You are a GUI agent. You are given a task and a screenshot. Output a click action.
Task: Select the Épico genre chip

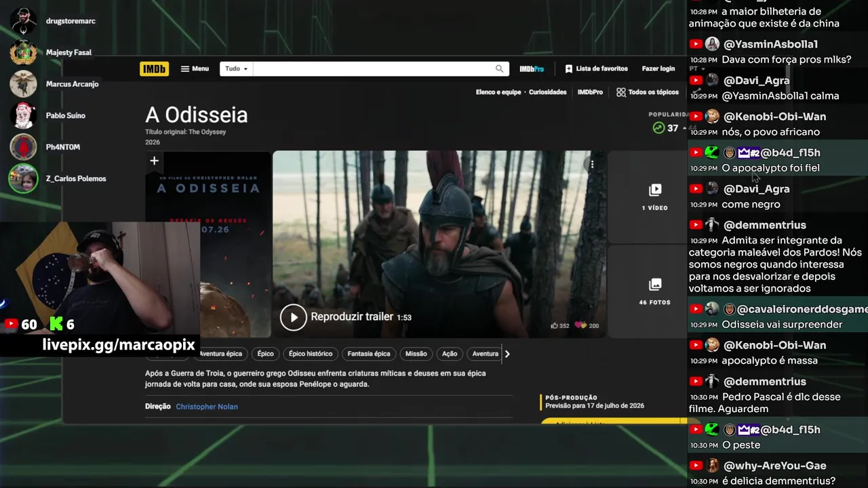265,354
